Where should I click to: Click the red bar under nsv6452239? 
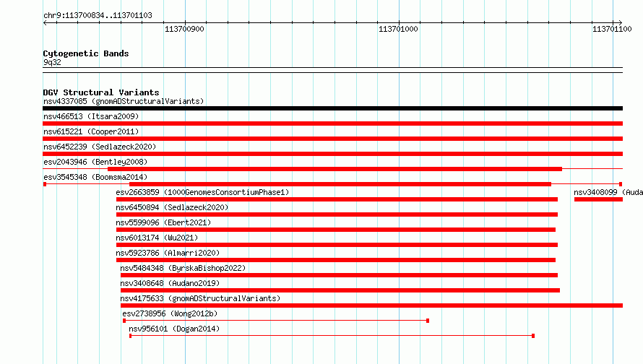[332, 154]
